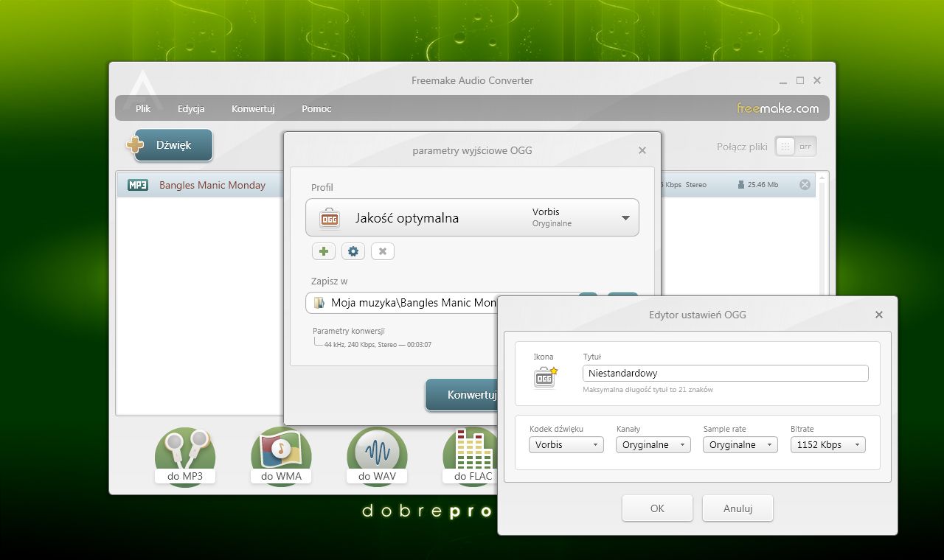Open the Plik menu
Screen dimensions: 944x560
point(143,108)
